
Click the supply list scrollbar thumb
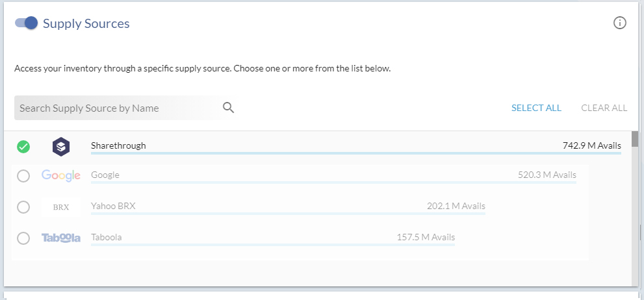pos(635,139)
